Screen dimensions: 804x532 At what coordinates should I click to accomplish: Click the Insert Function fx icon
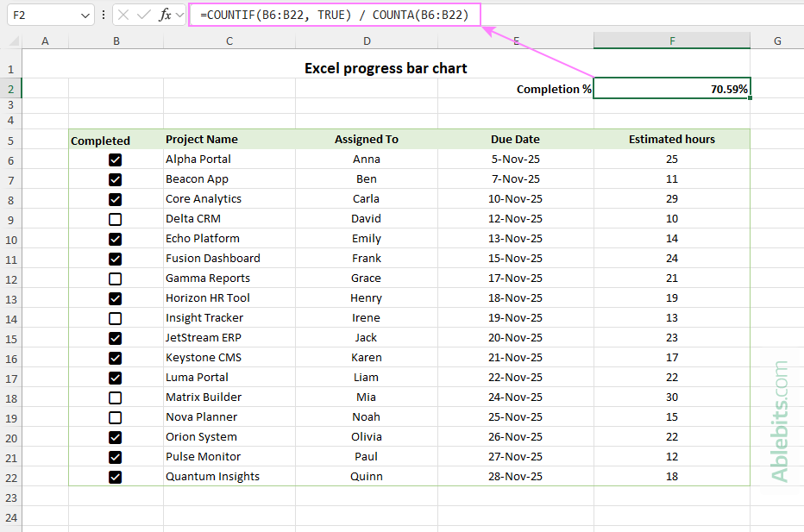pyautogui.click(x=165, y=15)
